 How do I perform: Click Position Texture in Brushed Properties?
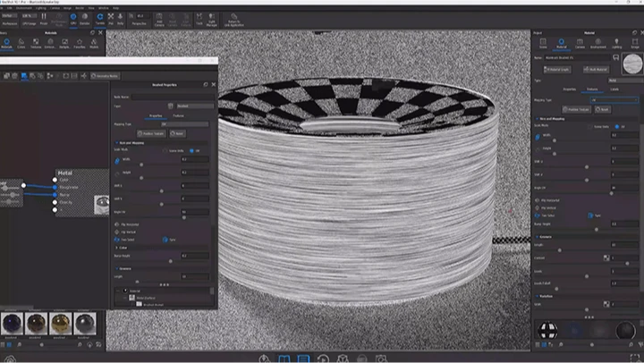pos(151,133)
